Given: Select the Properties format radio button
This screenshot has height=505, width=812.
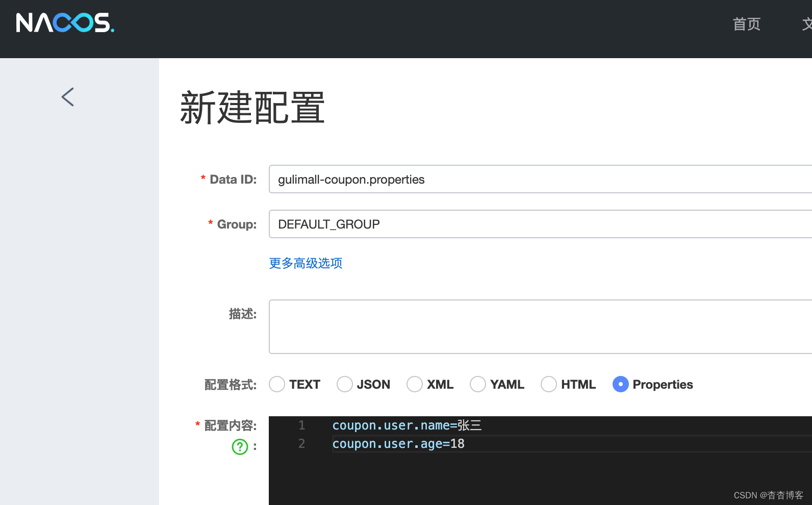Looking at the screenshot, I should tap(621, 384).
